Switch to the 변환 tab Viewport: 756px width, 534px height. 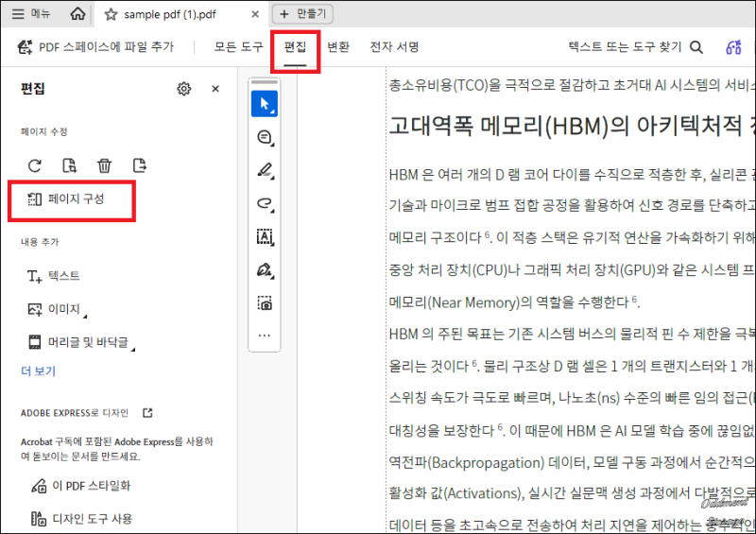338,47
